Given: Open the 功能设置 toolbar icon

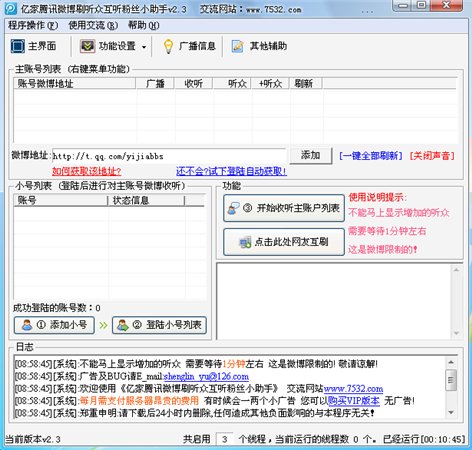Looking at the screenshot, I should [x=87, y=46].
